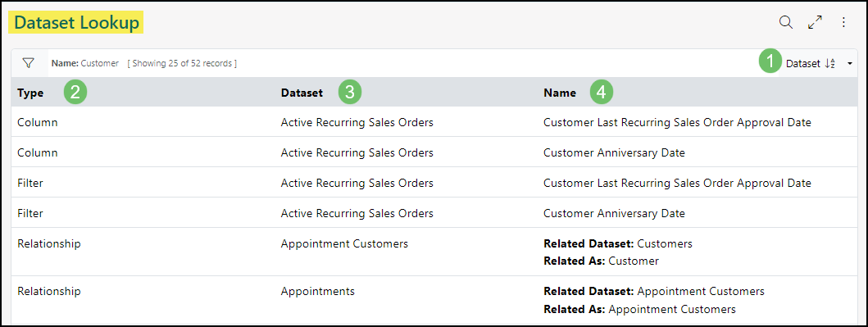
Task: Toggle the Dataset A-Z sort order icon
Action: coord(829,64)
